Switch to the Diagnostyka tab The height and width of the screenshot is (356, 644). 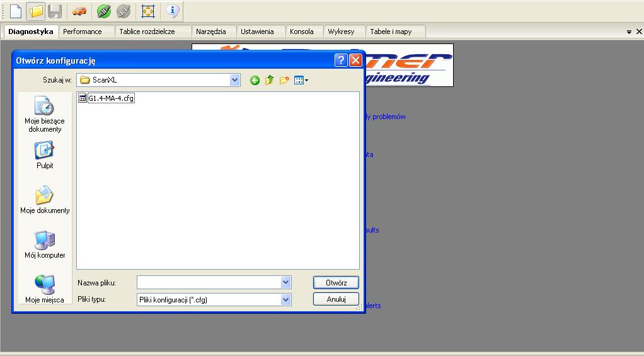tap(31, 32)
